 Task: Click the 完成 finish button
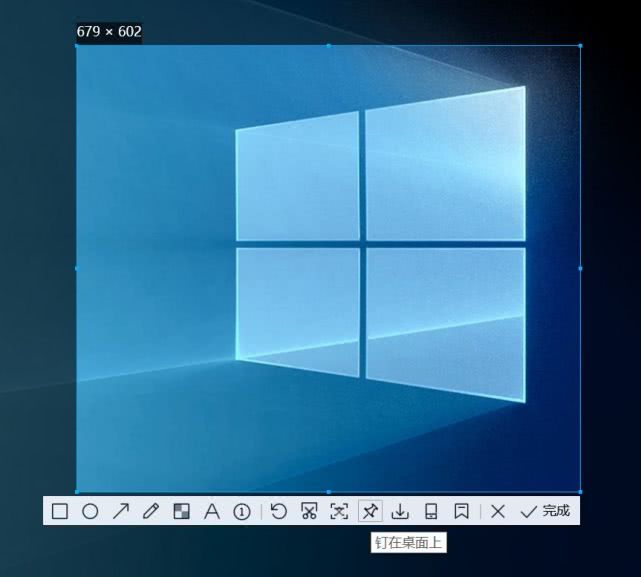click(x=545, y=511)
